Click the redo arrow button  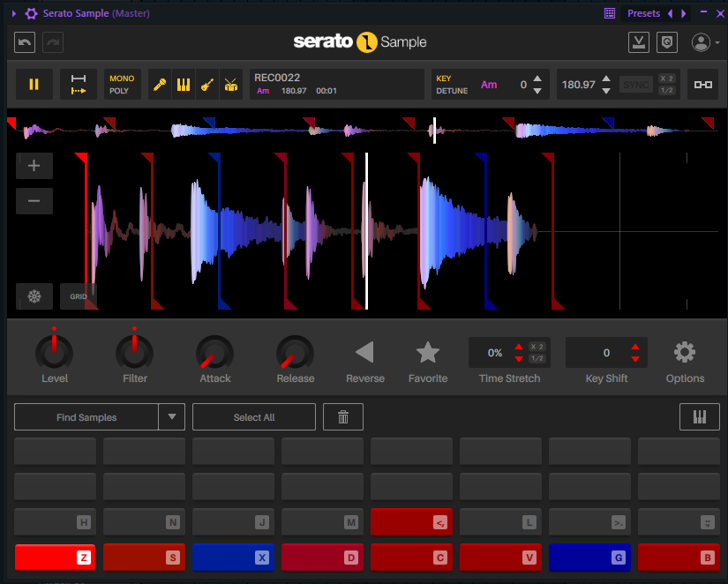53,42
